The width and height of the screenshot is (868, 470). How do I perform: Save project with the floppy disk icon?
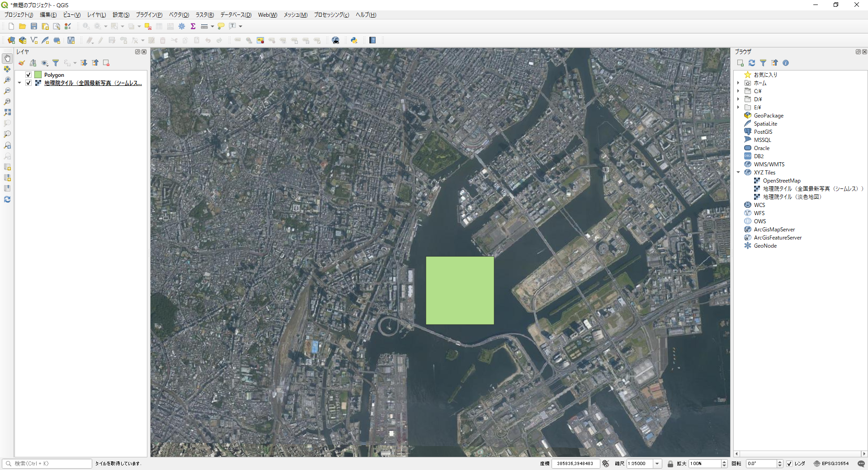point(33,26)
